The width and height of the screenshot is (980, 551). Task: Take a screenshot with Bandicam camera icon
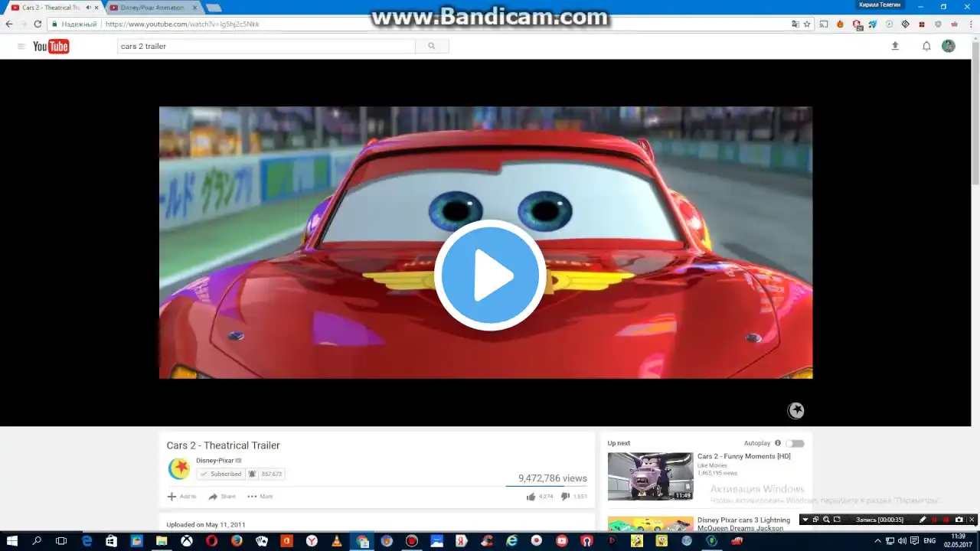[x=959, y=520]
